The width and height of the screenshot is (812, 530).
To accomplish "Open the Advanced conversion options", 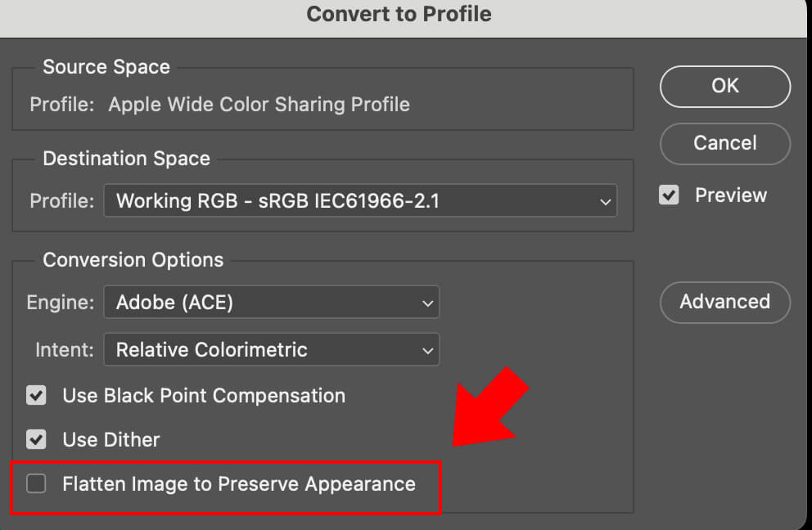I will 724,302.
